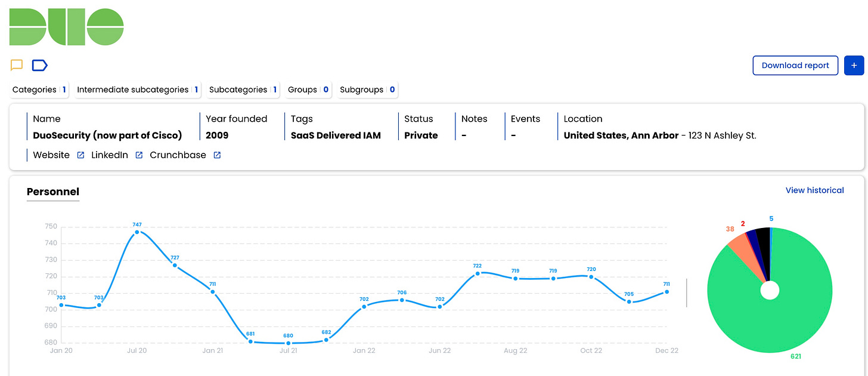Select the Personnel section heading
This screenshot has width=868, height=376.
(x=53, y=192)
